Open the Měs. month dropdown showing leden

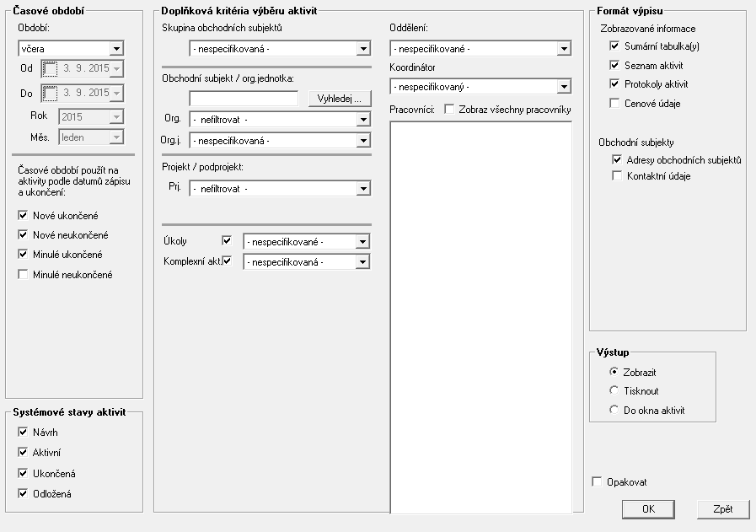pos(91,137)
